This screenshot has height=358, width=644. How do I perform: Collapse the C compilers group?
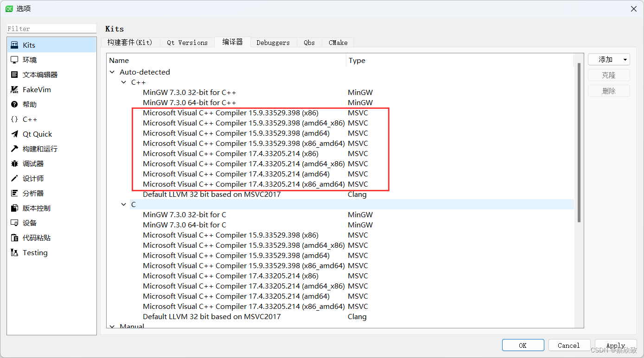(123, 205)
